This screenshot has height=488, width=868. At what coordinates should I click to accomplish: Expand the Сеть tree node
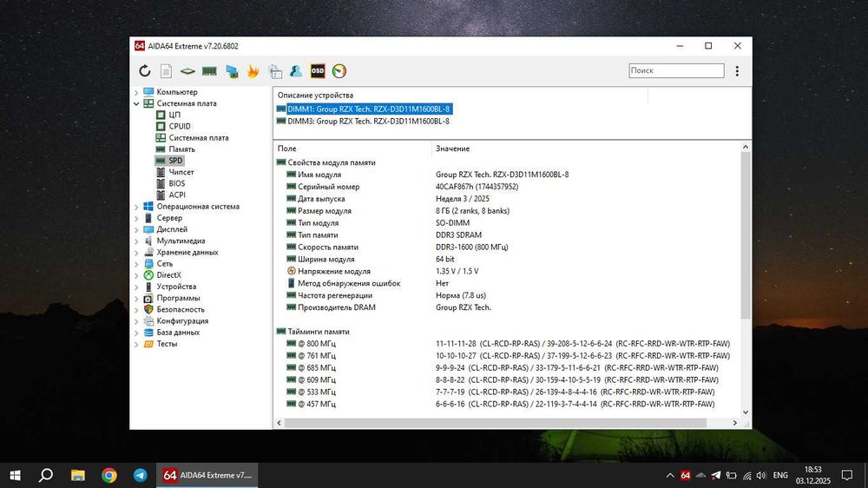click(x=137, y=264)
